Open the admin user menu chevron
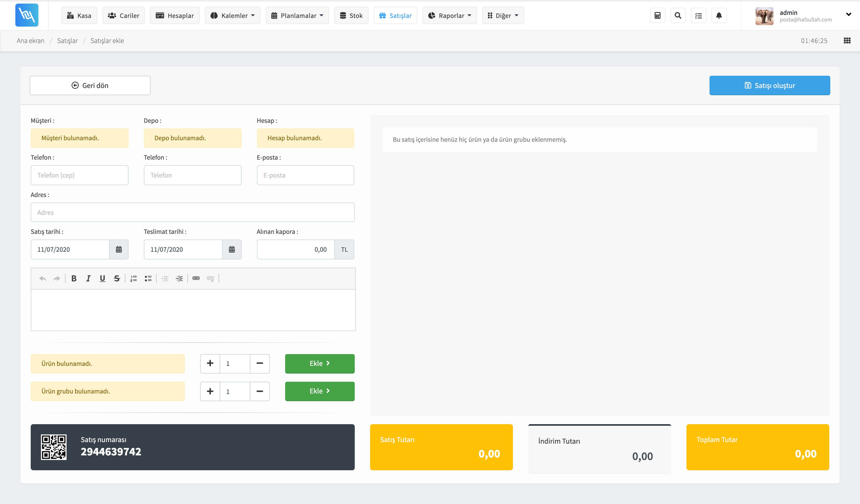The height and width of the screenshot is (504, 860). (x=848, y=14)
